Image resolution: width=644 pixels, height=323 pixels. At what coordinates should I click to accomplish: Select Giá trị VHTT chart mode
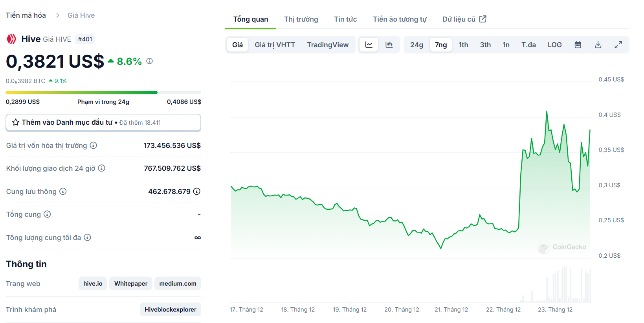tap(275, 45)
